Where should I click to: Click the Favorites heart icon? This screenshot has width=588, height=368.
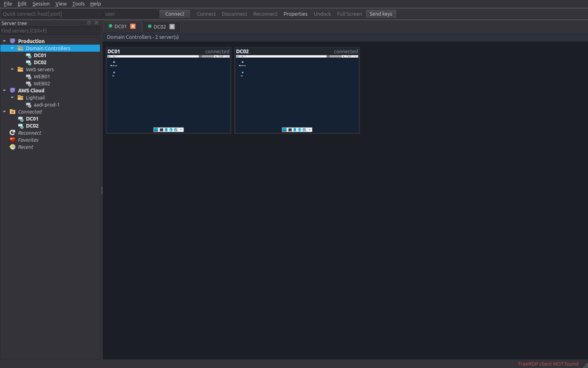(13, 140)
